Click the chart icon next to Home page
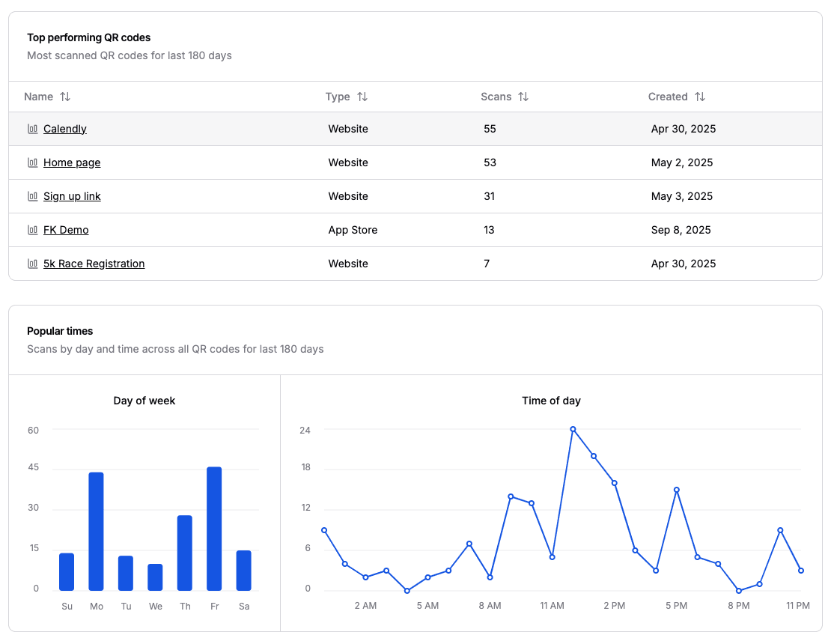Screen dimensions: 831x644 pyautogui.click(x=32, y=162)
